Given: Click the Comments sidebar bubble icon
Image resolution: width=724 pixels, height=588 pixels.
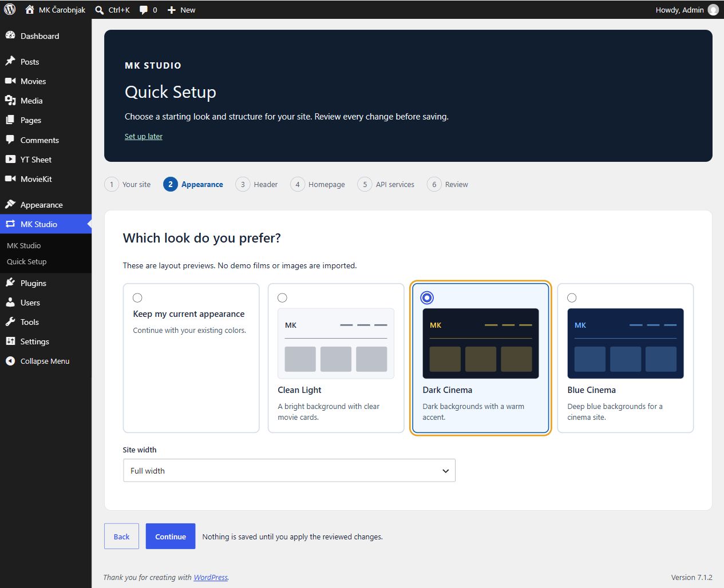Looking at the screenshot, I should pos(10,140).
